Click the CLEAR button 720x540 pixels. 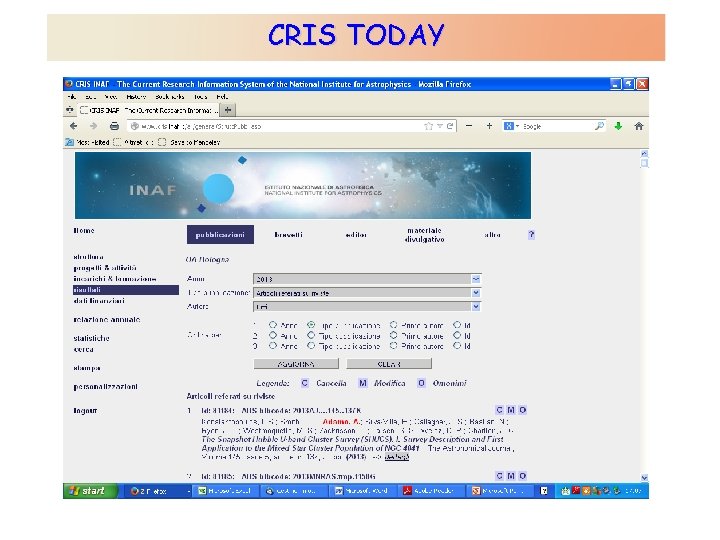click(x=389, y=364)
